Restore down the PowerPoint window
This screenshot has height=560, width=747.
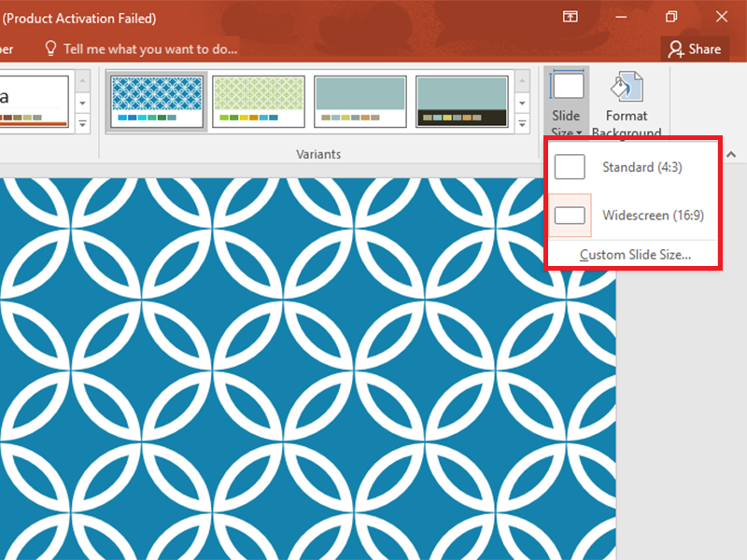coord(670,17)
